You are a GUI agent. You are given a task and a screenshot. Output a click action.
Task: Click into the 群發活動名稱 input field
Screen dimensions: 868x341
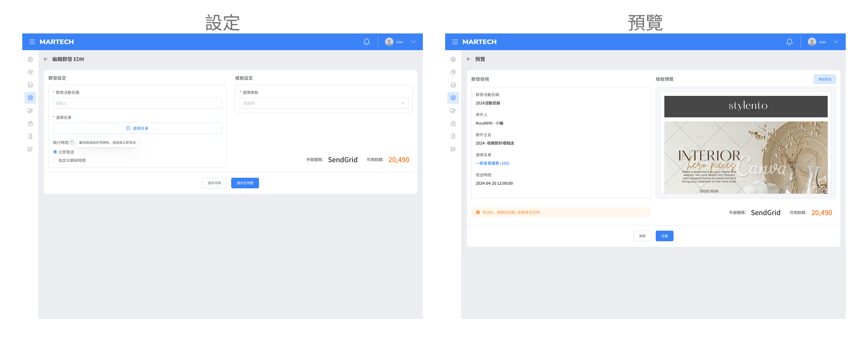click(137, 103)
